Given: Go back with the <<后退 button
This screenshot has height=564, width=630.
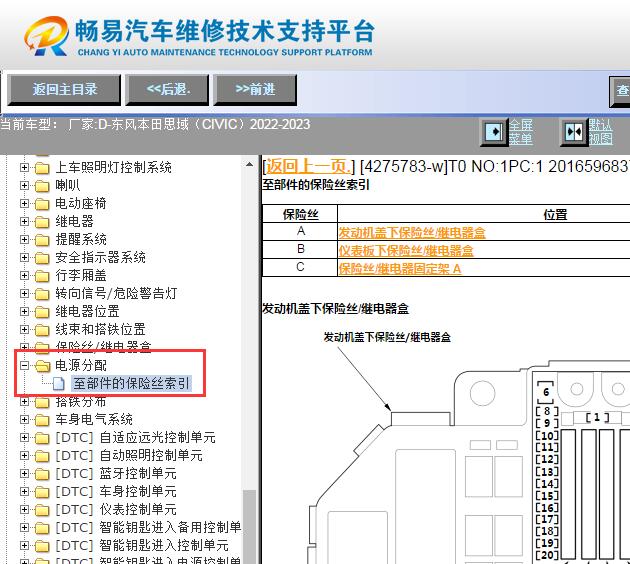Looking at the screenshot, I should (x=167, y=90).
